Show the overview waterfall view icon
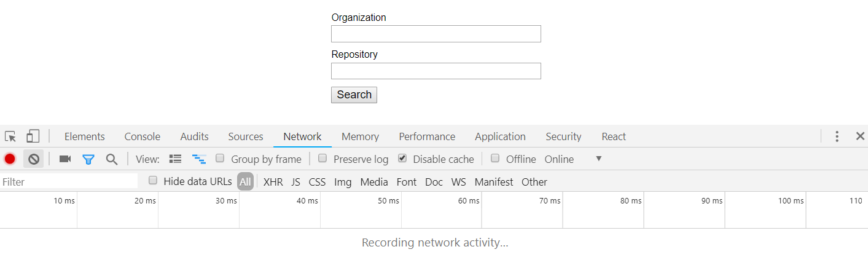The height and width of the screenshot is (260, 868). [x=198, y=159]
